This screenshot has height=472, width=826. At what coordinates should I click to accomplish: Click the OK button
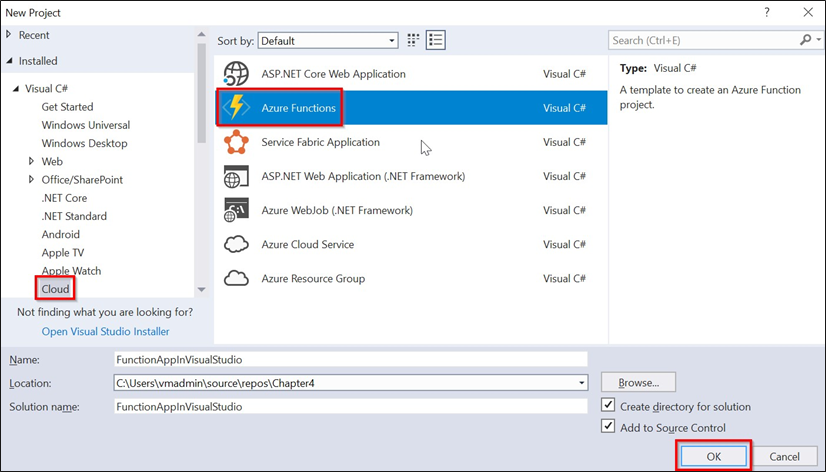713,456
